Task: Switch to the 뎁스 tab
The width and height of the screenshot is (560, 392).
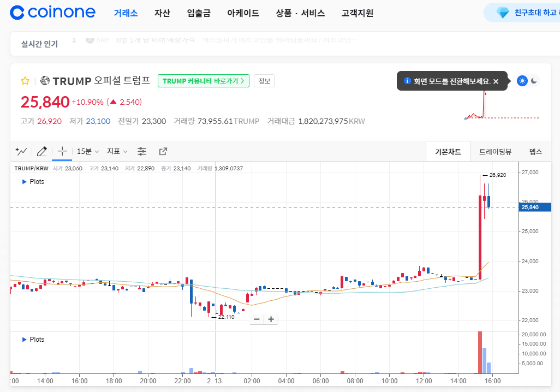Action: pyautogui.click(x=535, y=152)
